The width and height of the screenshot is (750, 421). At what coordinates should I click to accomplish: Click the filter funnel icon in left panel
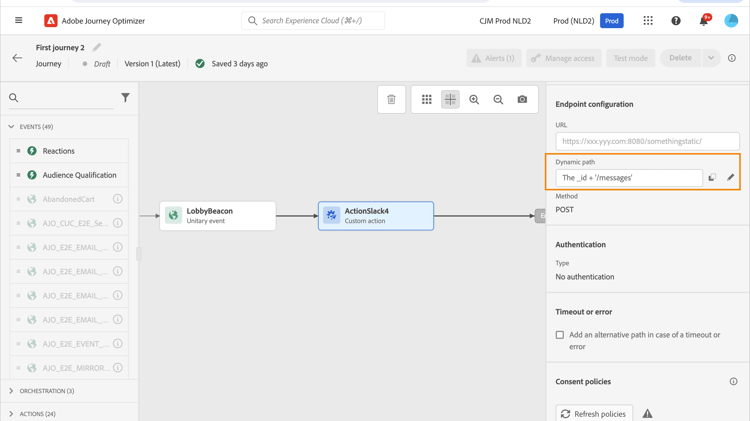coord(125,98)
